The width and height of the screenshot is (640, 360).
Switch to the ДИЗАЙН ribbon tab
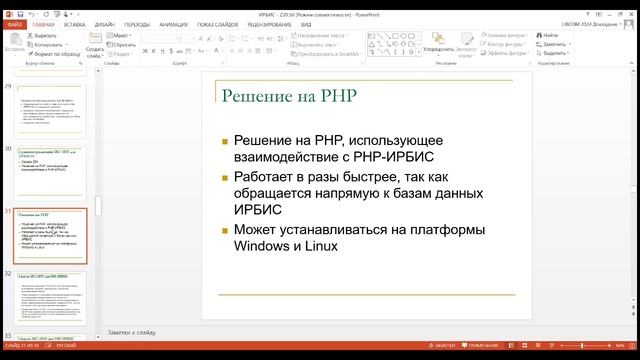pyautogui.click(x=105, y=25)
